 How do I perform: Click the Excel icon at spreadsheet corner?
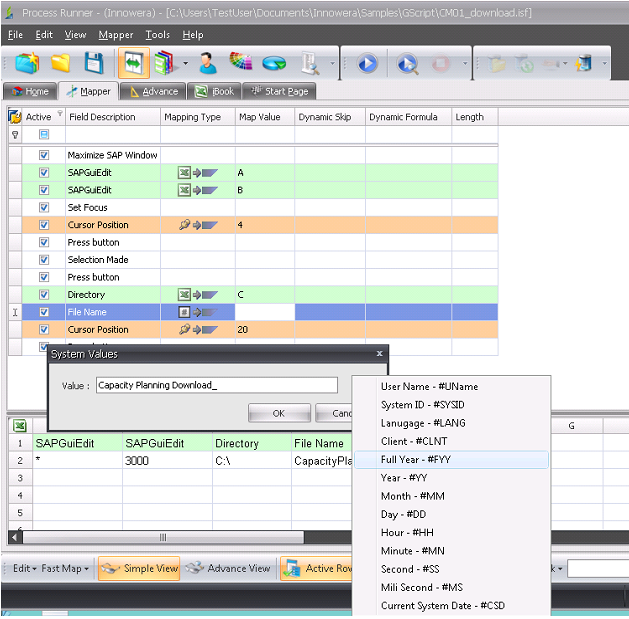click(x=19, y=426)
